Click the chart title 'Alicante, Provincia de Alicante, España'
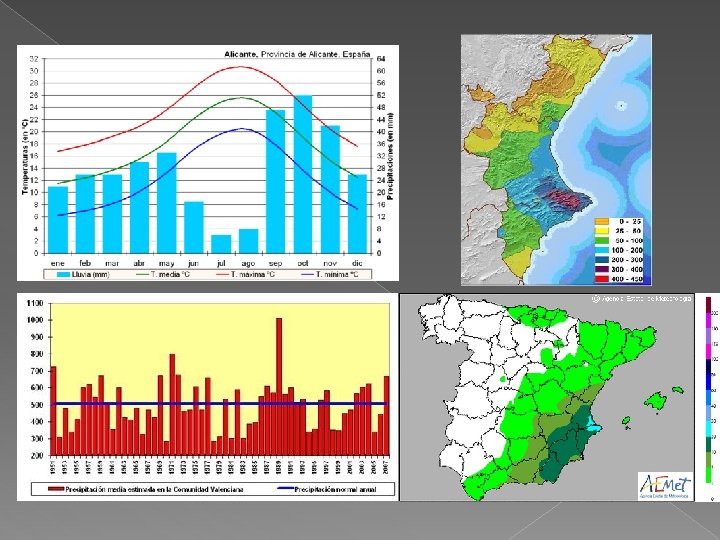 tap(297, 54)
